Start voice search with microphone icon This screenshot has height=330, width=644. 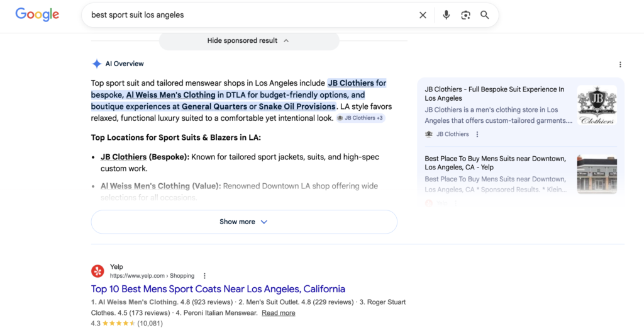tap(446, 15)
